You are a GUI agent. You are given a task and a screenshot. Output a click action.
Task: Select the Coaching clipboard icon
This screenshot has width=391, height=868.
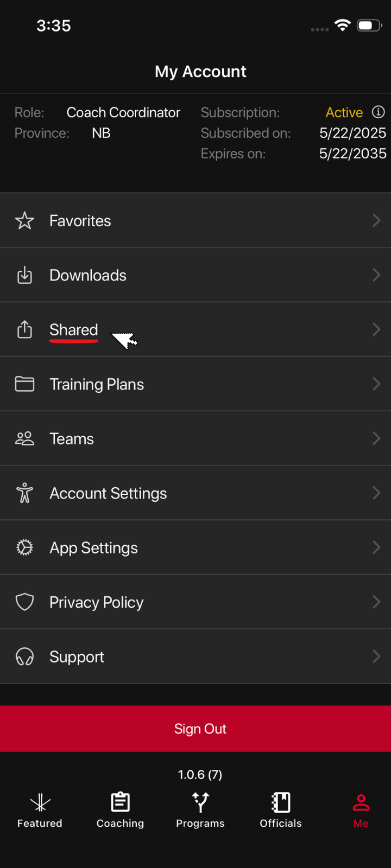(x=120, y=801)
